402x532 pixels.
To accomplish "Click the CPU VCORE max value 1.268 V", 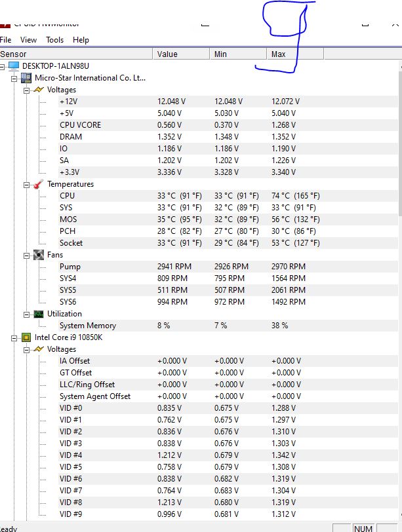I will [283, 125].
